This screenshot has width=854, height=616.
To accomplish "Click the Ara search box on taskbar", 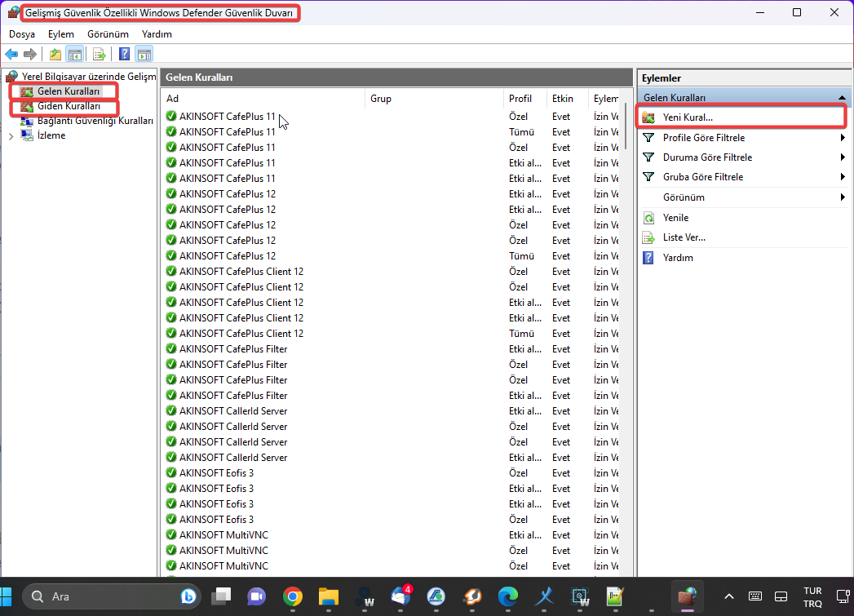I will point(112,597).
